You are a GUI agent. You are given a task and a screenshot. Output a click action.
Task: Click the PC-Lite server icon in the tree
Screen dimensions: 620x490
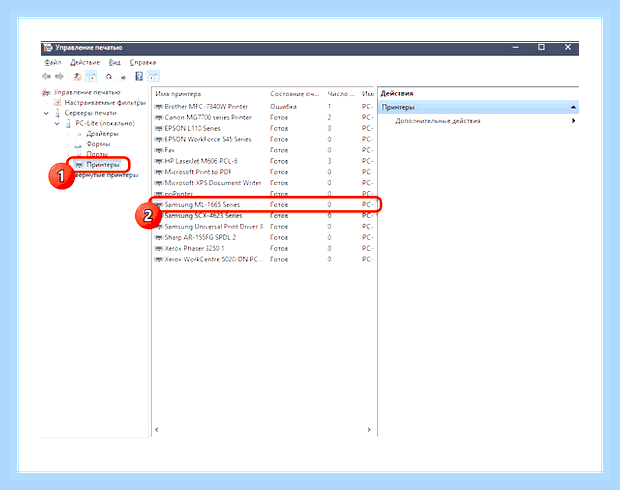coord(68,124)
